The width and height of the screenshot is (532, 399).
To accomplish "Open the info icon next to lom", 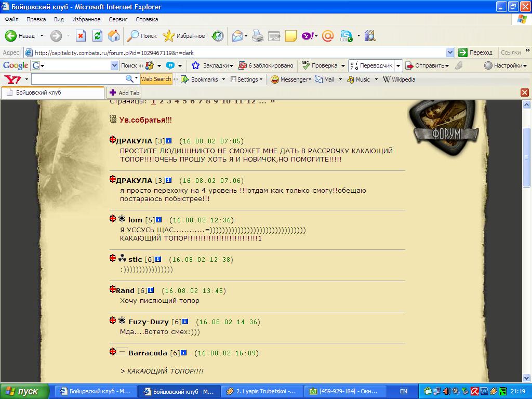I will tap(158, 220).
